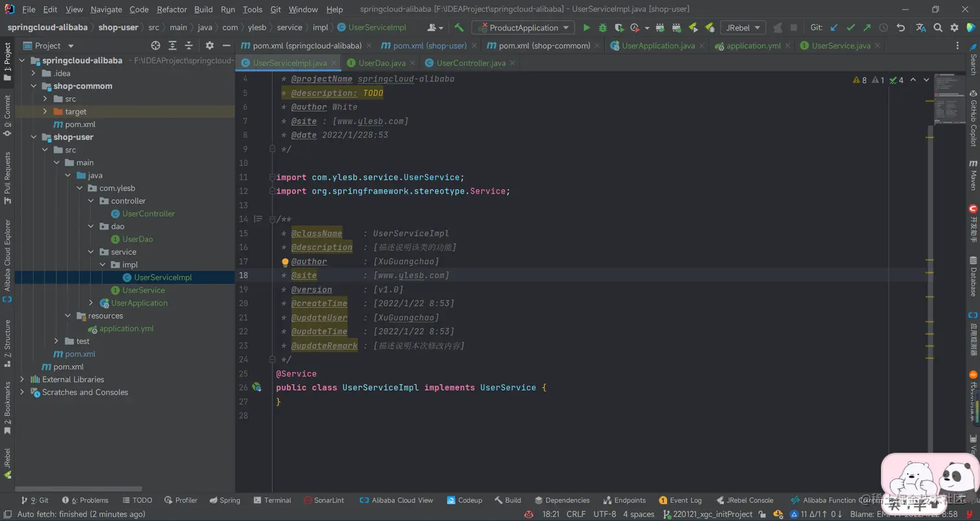
Task: Run ProductApplication with the green play icon
Action: pyautogui.click(x=587, y=28)
